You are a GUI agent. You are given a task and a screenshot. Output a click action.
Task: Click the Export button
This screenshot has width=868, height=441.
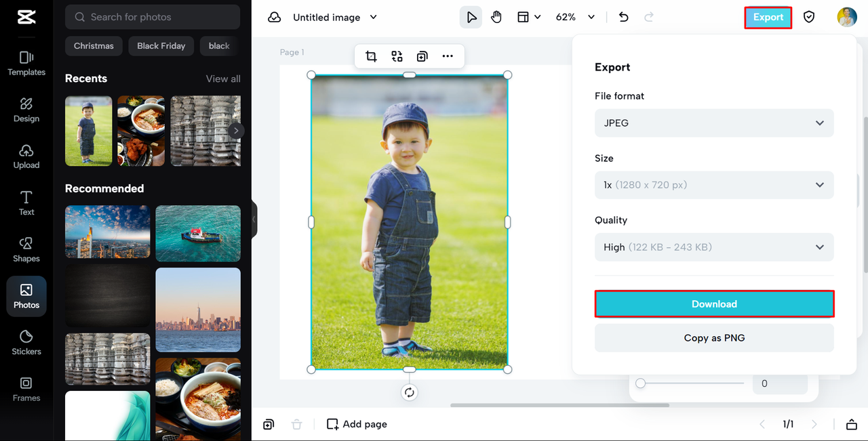point(768,17)
